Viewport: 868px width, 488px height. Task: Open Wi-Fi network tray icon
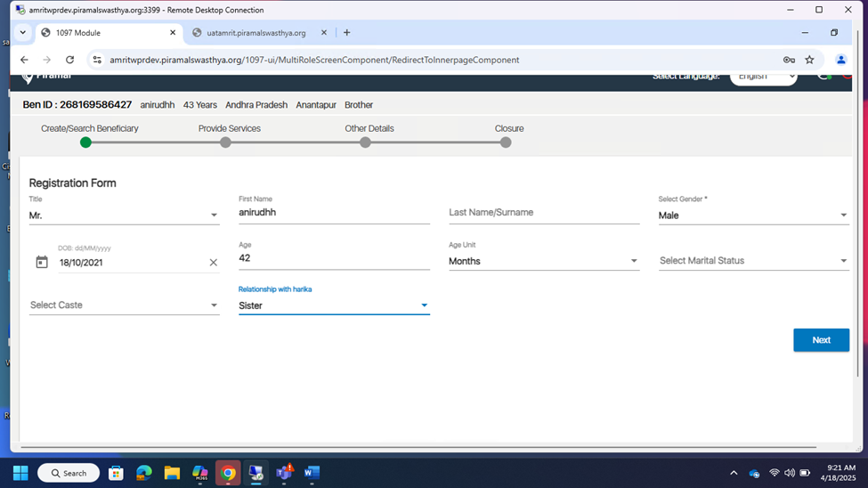(x=775, y=473)
